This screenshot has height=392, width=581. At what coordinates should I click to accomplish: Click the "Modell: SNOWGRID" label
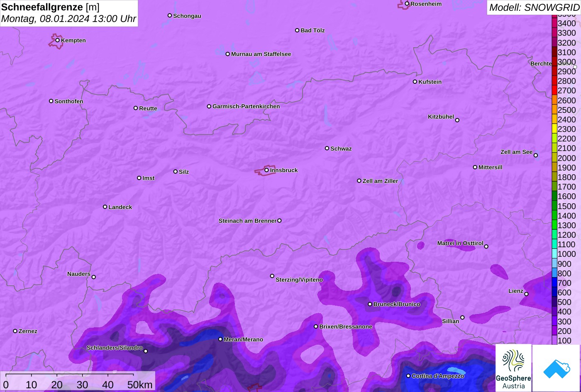click(x=534, y=7)
